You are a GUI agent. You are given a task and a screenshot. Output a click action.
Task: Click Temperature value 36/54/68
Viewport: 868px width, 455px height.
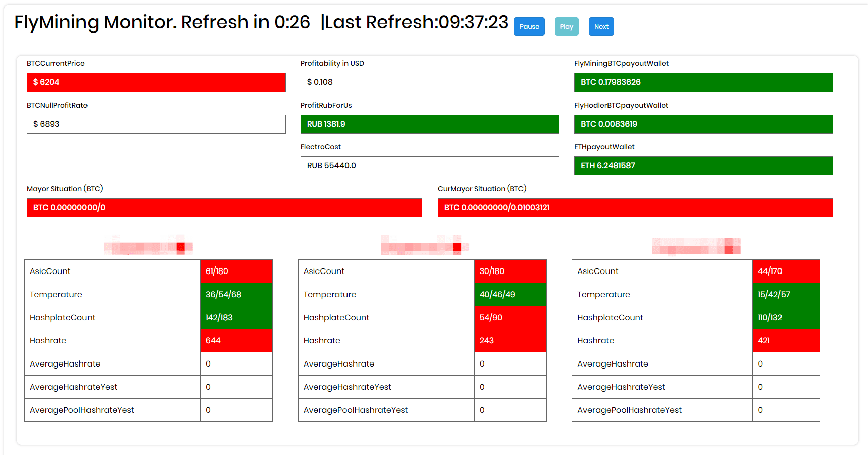click(236, 295)
